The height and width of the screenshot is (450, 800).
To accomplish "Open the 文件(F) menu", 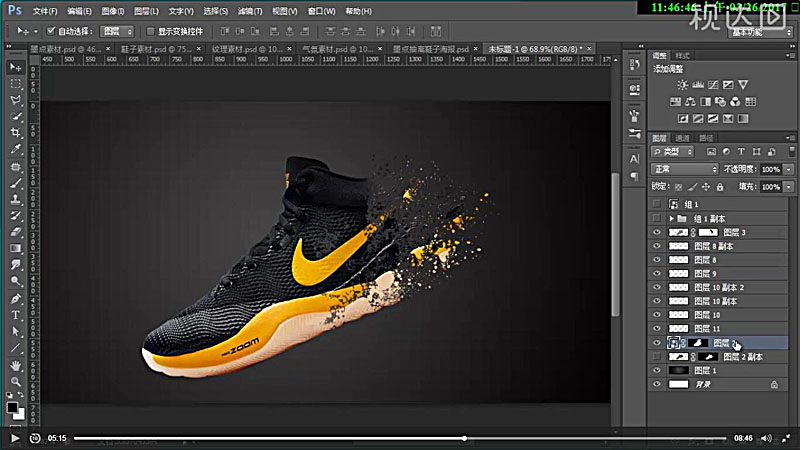I will (x=45, y=11).
